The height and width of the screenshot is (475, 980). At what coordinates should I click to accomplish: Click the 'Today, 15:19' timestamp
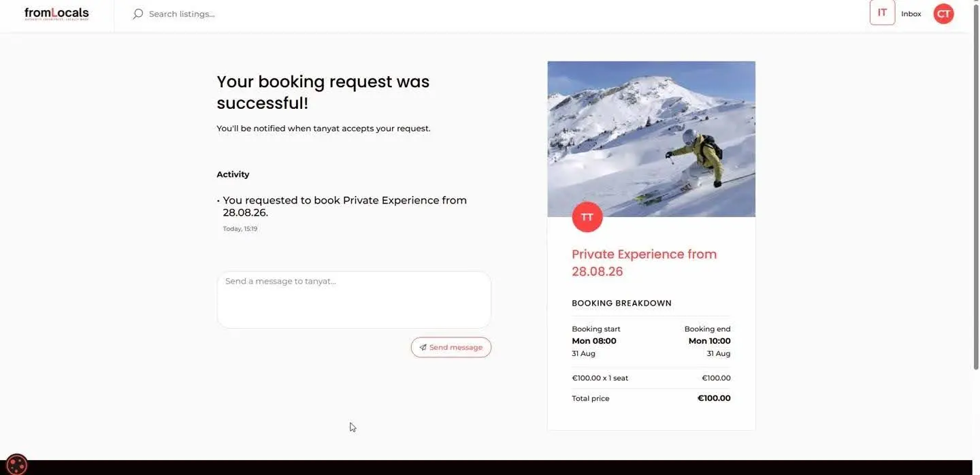(240, 229)
